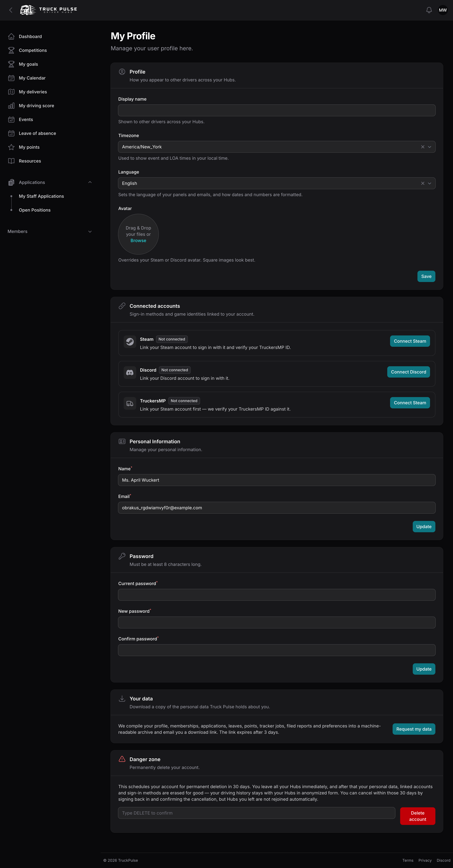Image resolution: width=453 pixels, height=868 pixels.
Task: Clear the Language selection
Action: pos(423,183)
